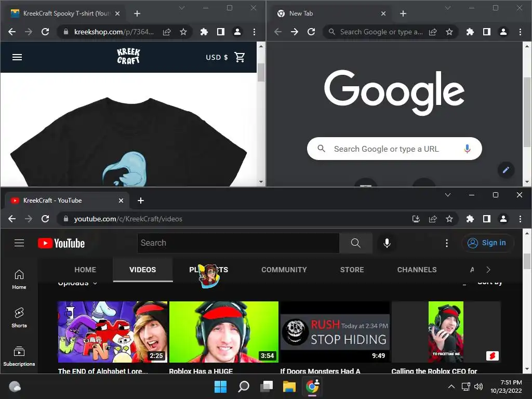This screenshot has width=532, height=399.
Task: Open tab search dropdown in YouTube window
Action: [448, 195]
